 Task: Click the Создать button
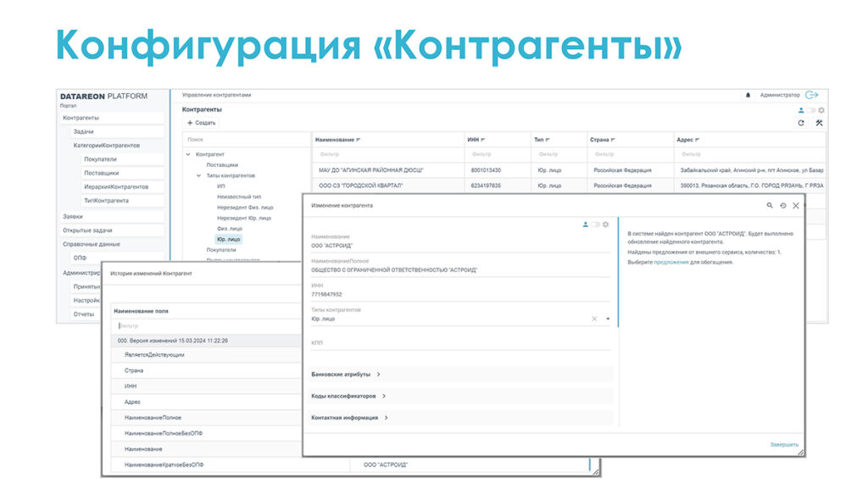[x=202, y=123]
